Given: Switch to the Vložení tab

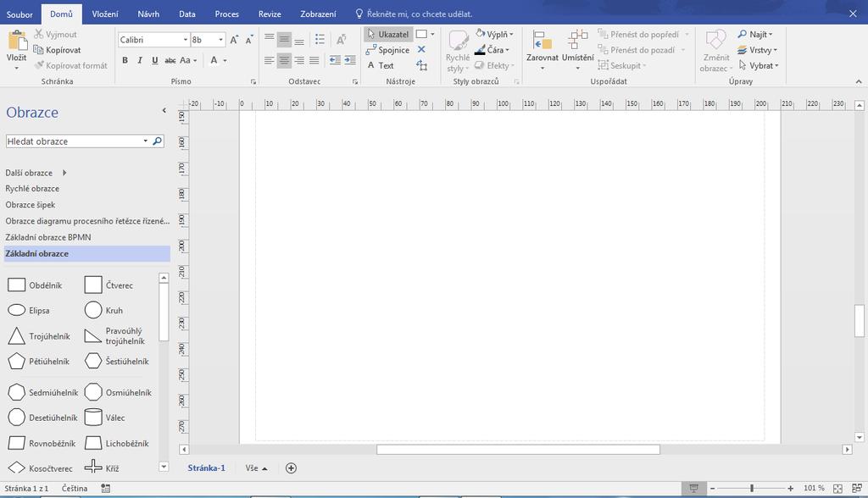Looking at the screenshot, I should tap(105, 14).
